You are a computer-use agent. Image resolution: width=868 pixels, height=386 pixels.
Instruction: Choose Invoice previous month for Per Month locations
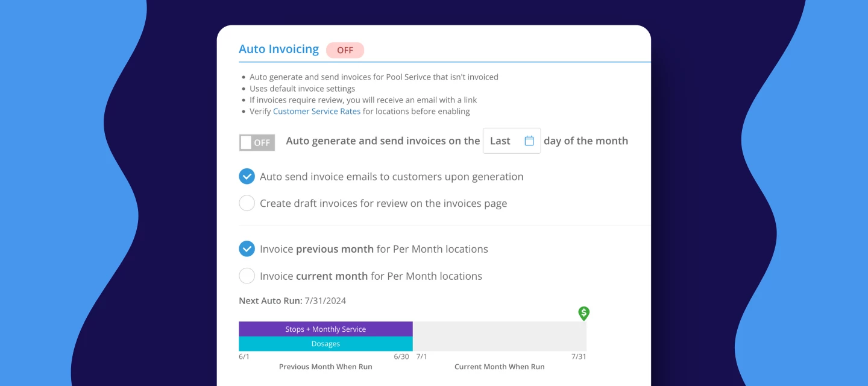click(247, 248)
